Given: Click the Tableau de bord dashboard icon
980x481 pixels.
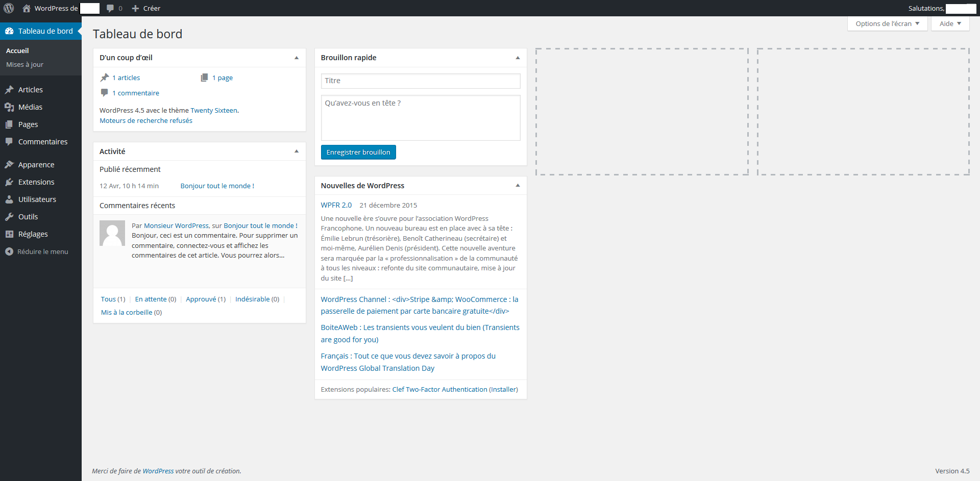Looking at the screenshot, I should [9, 31].
